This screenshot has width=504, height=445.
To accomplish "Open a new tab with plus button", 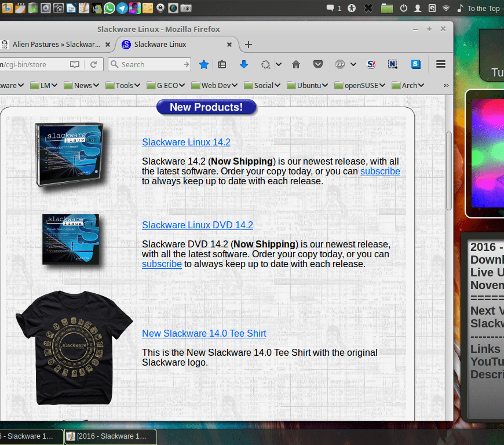I will [x=249, y=45].
